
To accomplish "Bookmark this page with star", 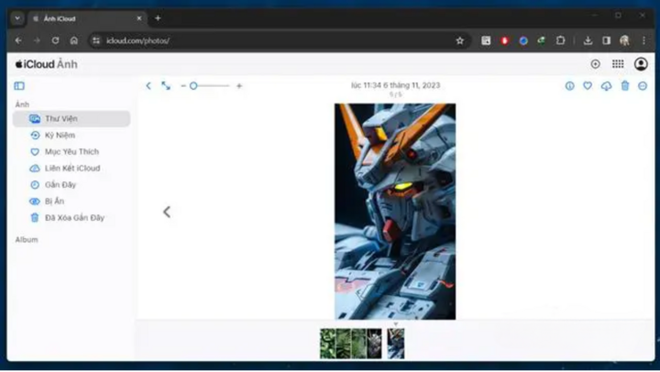I will click(x=460, y=40).
